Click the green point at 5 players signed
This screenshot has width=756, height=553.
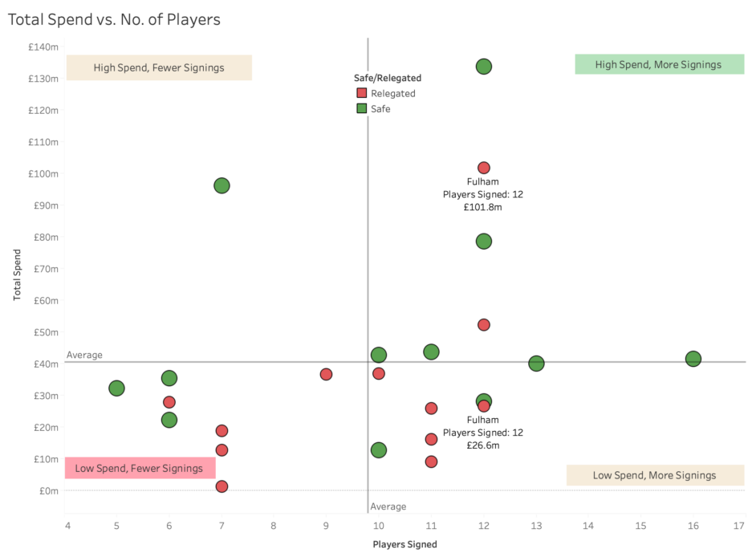[116, 388]
